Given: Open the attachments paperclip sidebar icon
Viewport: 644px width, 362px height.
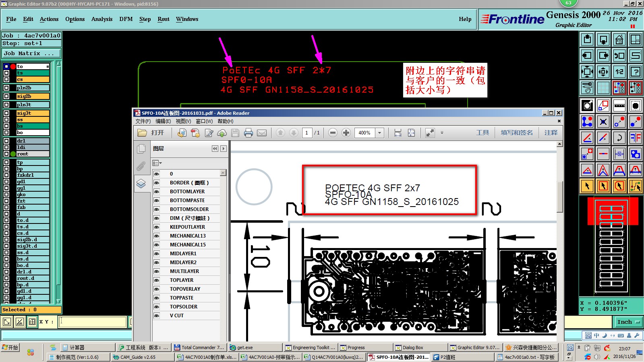Looking at the screenshot, I should pos(141,166).
